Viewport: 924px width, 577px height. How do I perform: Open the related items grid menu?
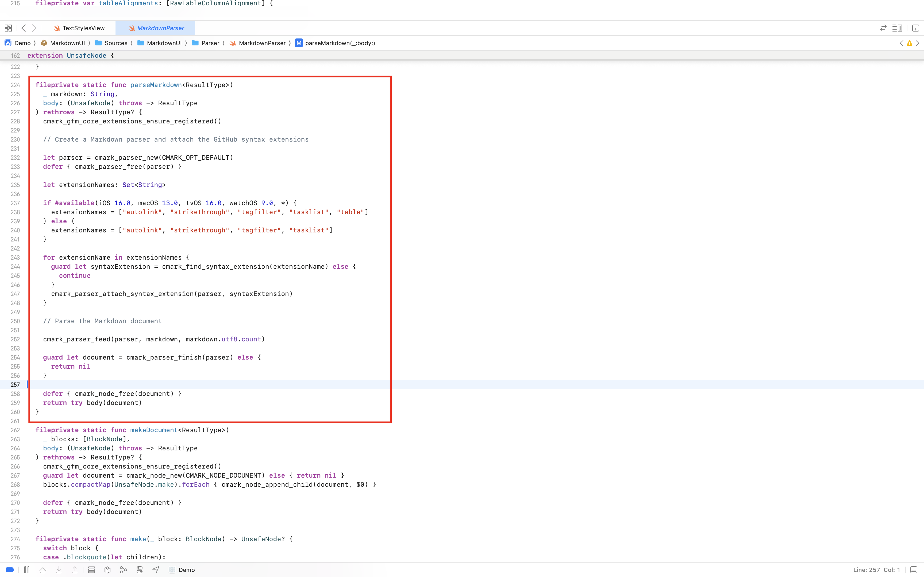click(8, 28)
